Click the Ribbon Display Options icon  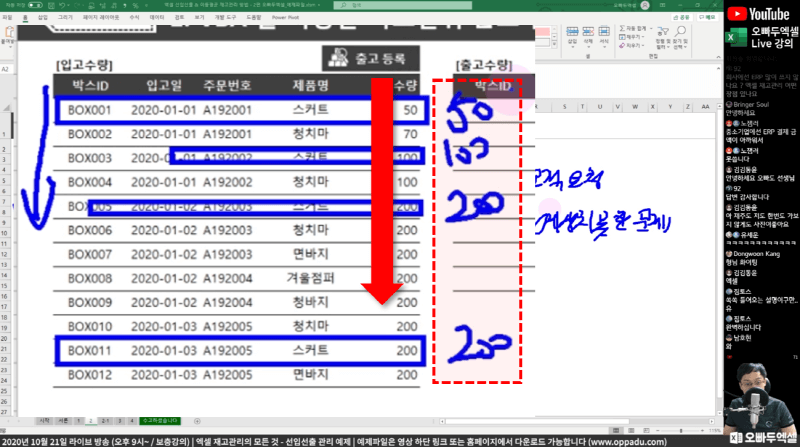pyautogui.click(x=663, y=5)
